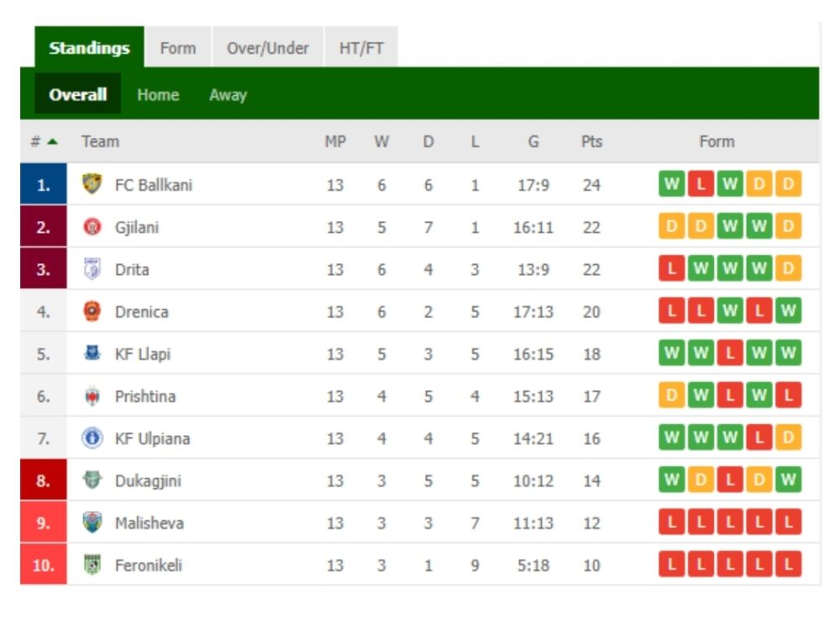Show Away standings view
This screenshot has width=840, height=637.
(228, 95)
